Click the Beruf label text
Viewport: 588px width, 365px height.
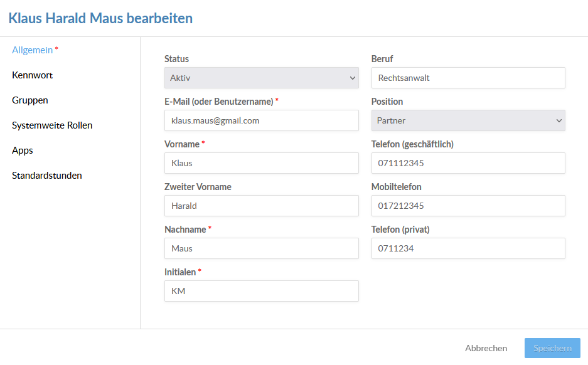point(382,59)
